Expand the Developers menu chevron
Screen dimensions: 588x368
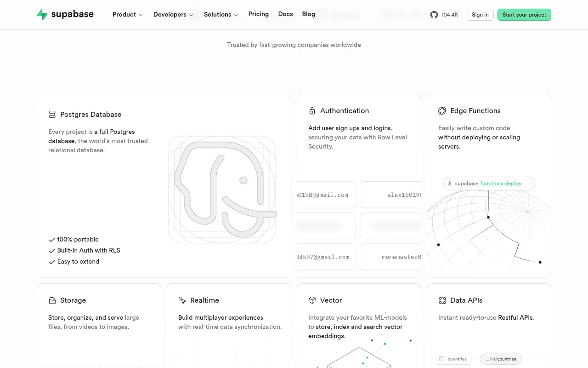coord(191,15)
